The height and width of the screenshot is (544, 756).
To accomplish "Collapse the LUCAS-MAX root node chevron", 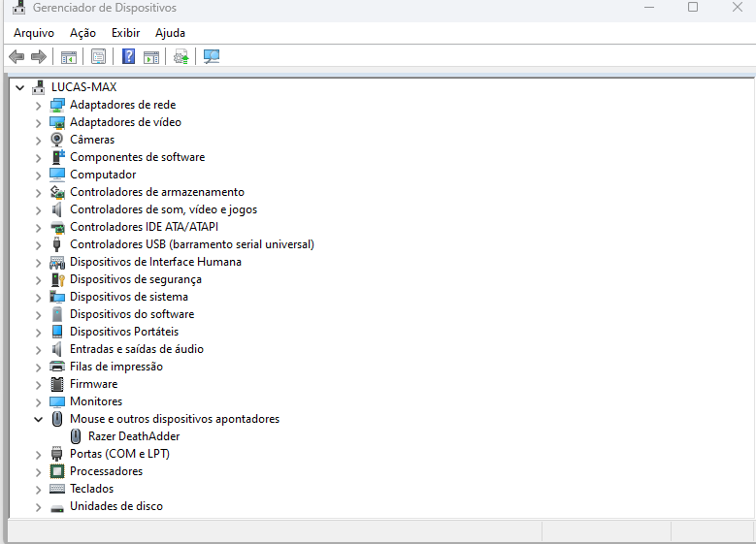I will click(x=19, y=87).
